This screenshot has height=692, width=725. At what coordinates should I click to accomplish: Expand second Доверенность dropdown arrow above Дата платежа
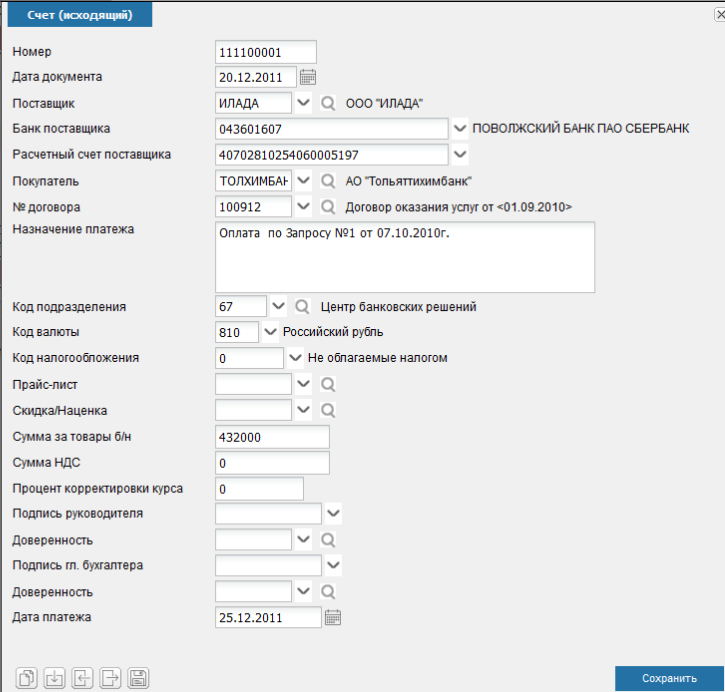[x=303, y=591]
